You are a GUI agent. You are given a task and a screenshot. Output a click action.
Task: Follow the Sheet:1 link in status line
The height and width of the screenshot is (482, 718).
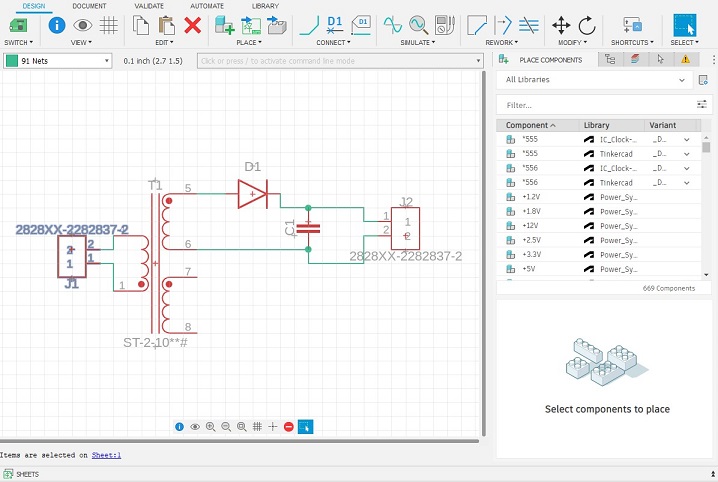(106, 455)
